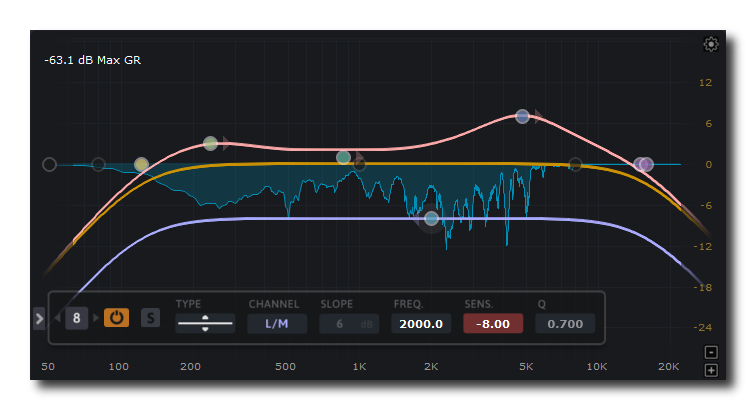
Task: Select the yellow node near 100 Hz
Action: pos(141,164)
